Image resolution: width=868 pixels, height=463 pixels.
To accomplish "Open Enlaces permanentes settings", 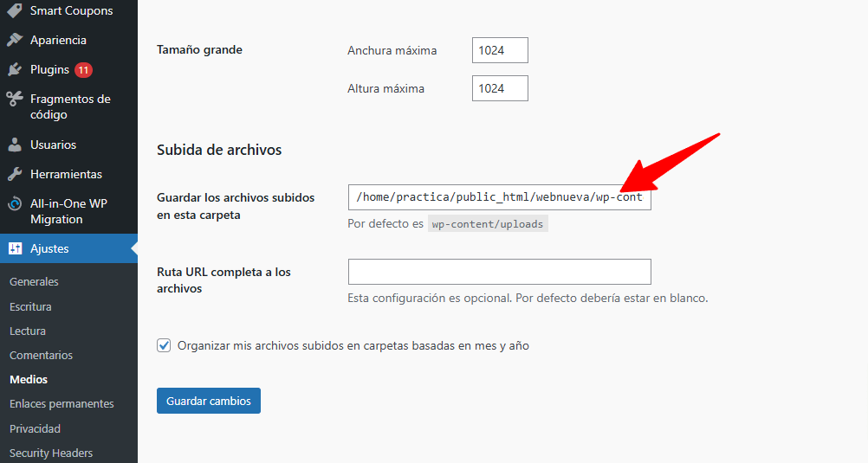I will (x=62, y=404).
